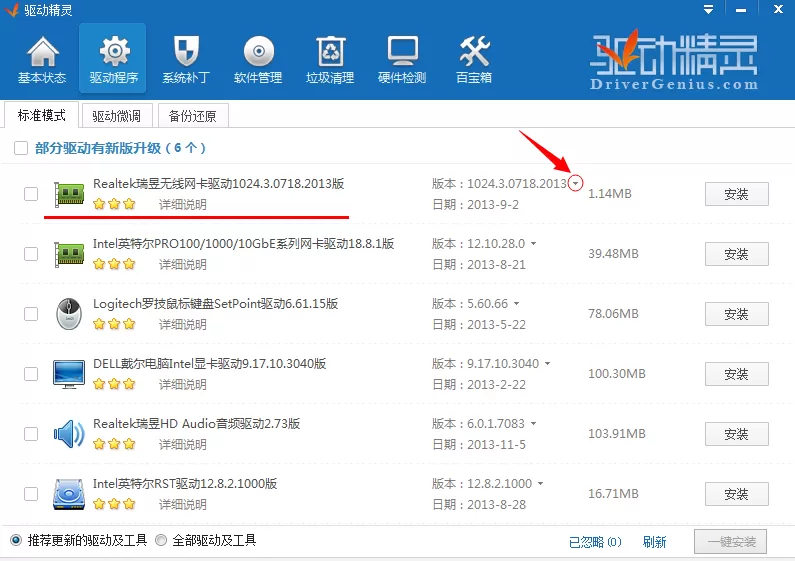Install the DELL Intel graphics driver
Viewport: 795px width, 561px height.
coord(736,374)
